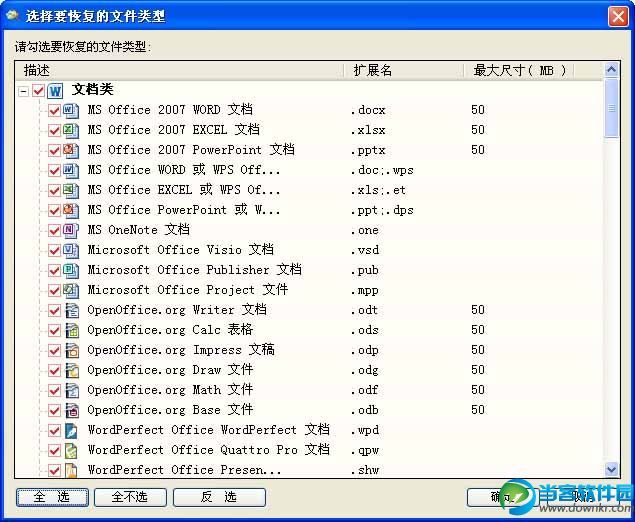
Task: Click the 描述 column header
Action: click(179, 70)
